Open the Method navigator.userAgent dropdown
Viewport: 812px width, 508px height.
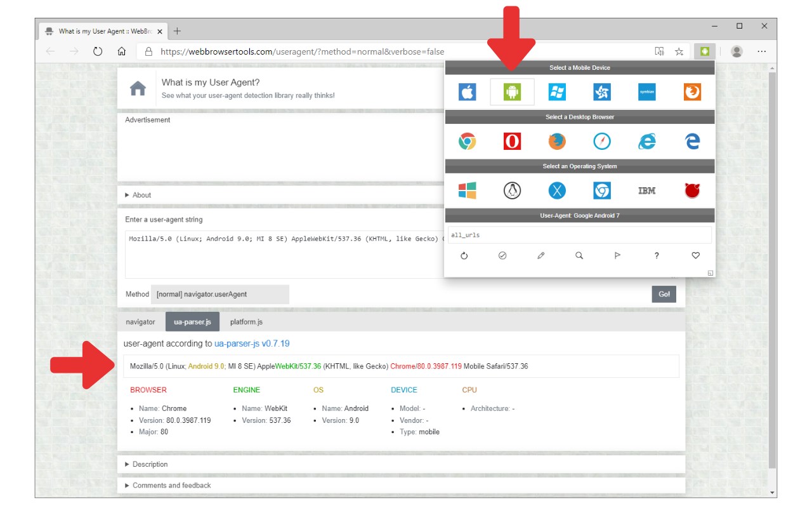pos(220,294)
